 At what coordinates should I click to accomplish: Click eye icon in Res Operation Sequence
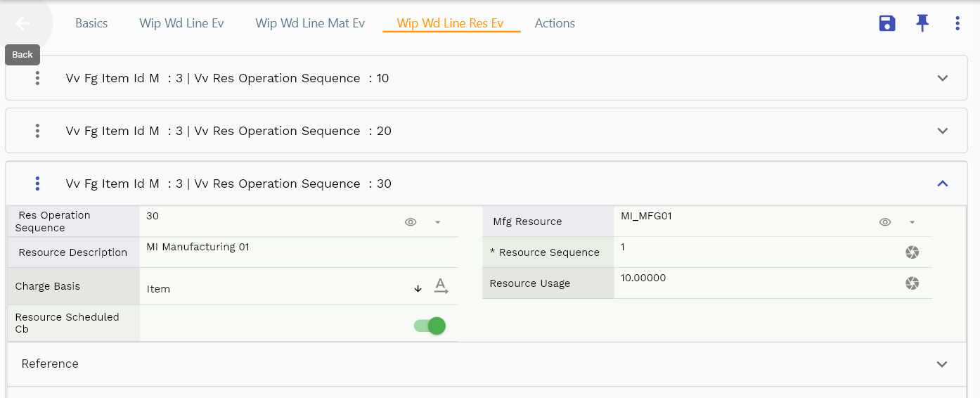click(x=411, y=222)
